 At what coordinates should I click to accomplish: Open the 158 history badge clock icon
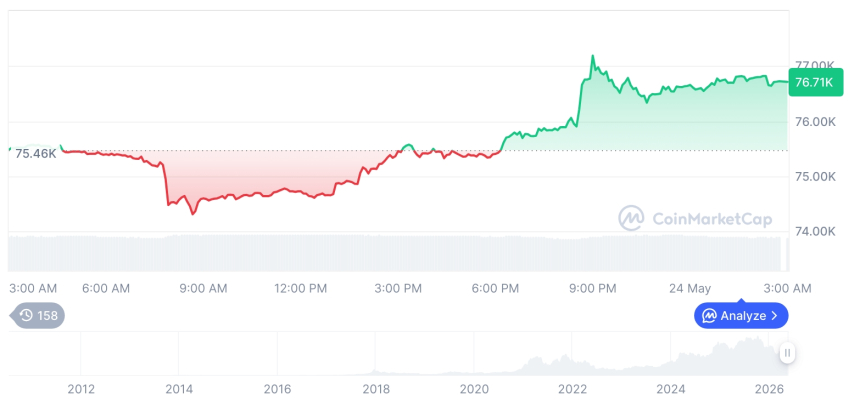(x=26, y=315)
